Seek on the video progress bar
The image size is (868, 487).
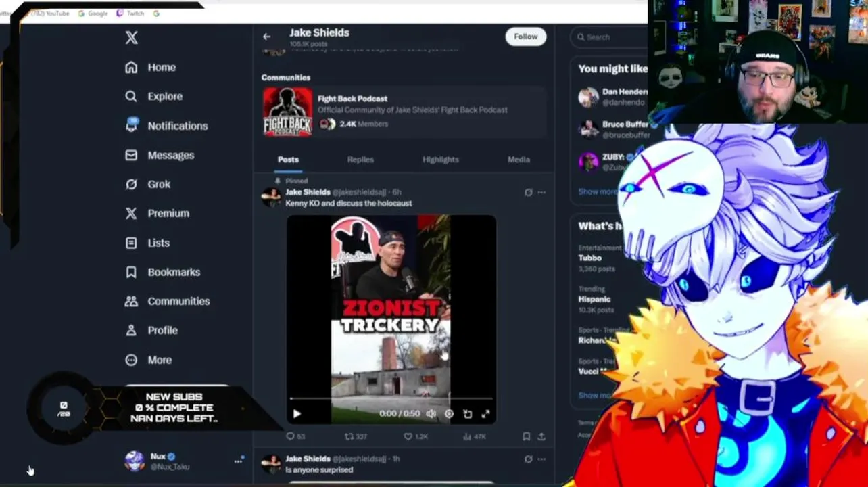(391, 399)
